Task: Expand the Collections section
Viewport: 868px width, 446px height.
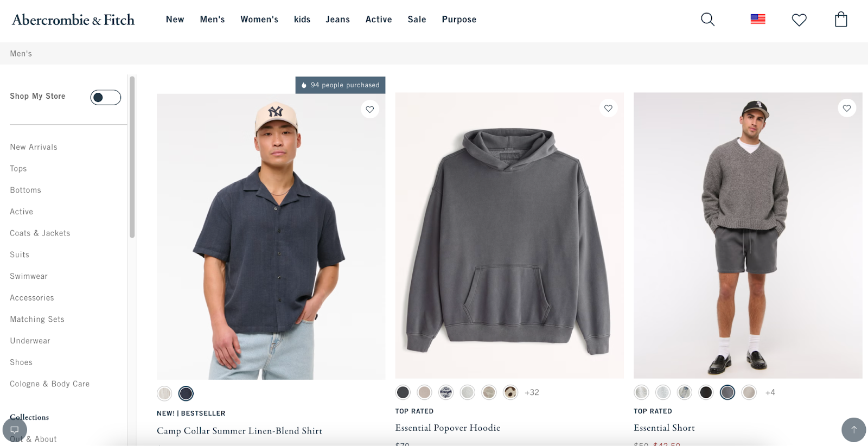Action: (29, 417)
